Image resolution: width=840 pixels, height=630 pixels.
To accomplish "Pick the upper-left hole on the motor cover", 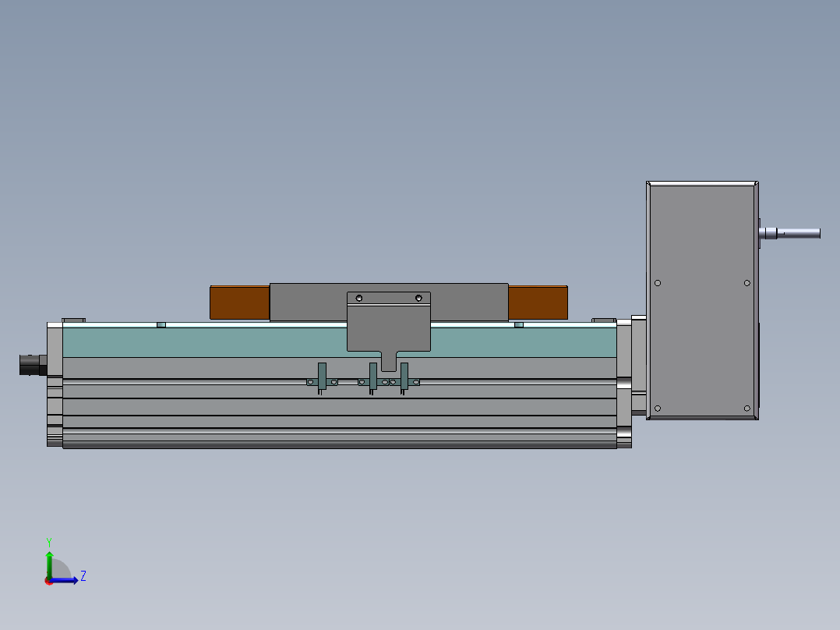I will coord(658,283).
